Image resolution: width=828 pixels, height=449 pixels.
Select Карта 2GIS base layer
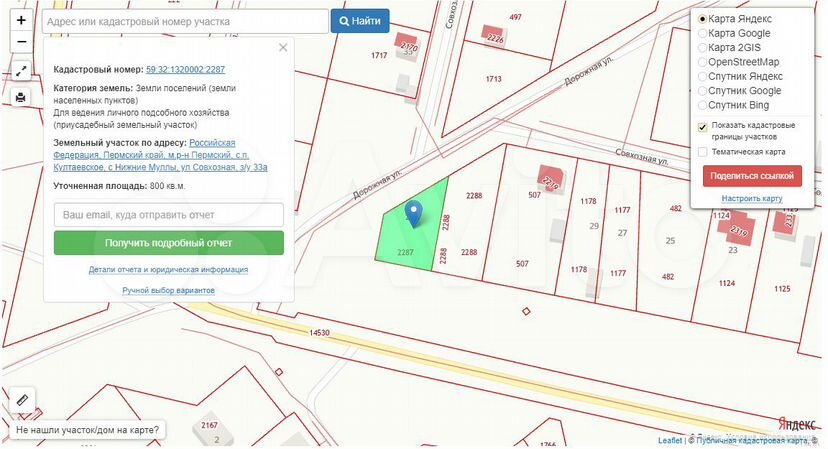(x=703, y=48)
